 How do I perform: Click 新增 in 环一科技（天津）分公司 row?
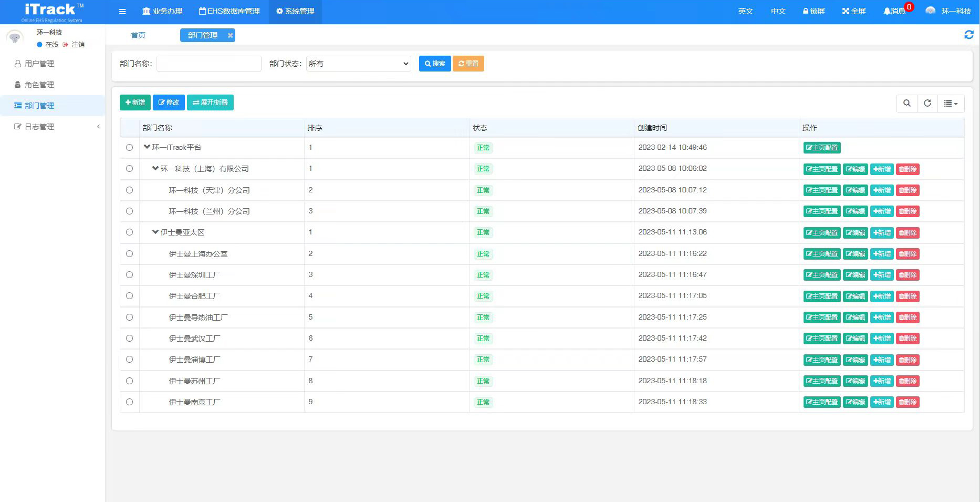[882, 190]
